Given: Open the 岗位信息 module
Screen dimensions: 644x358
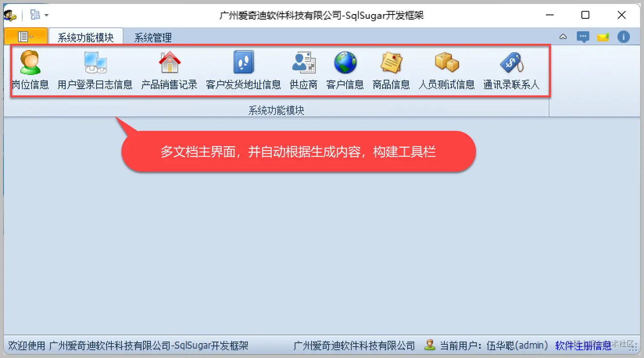Looking at the screenshot, I should coord(30,70).
